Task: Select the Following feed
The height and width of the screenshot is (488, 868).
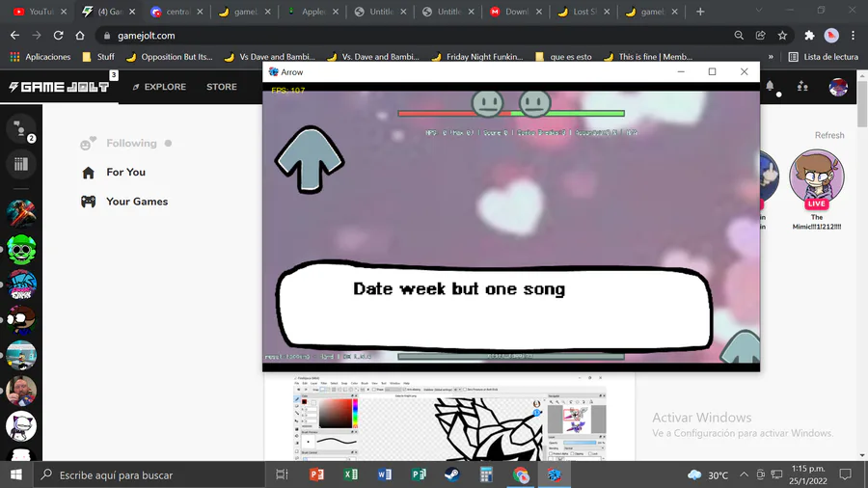Action: click(131, 144)
